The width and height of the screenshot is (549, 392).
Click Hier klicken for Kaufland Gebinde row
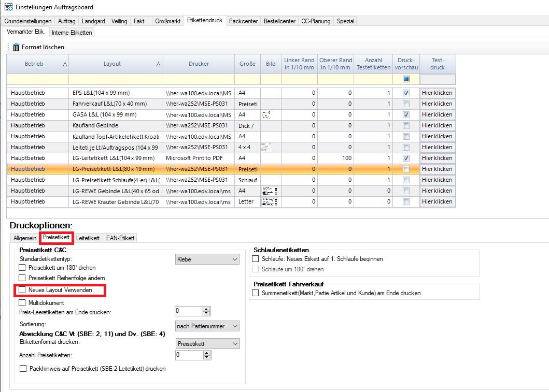click(x=437, y=125)
